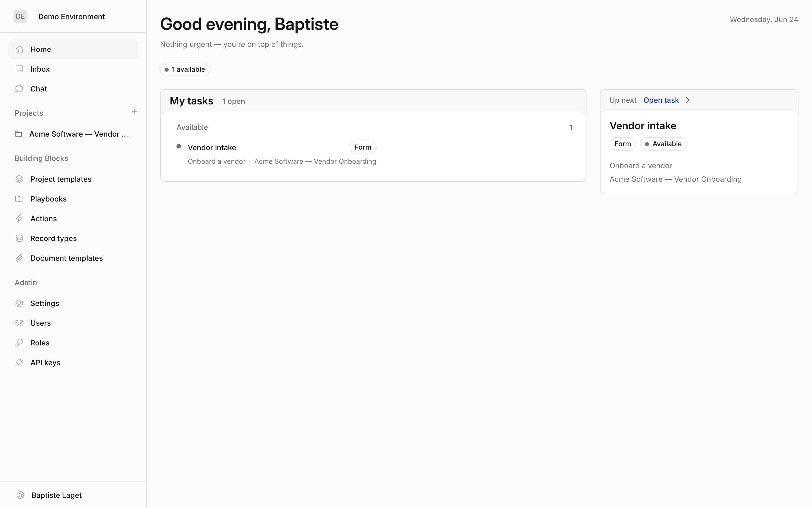Click the Available section header in My tasks
The image size is (812, 508).
tap(192, 127)
